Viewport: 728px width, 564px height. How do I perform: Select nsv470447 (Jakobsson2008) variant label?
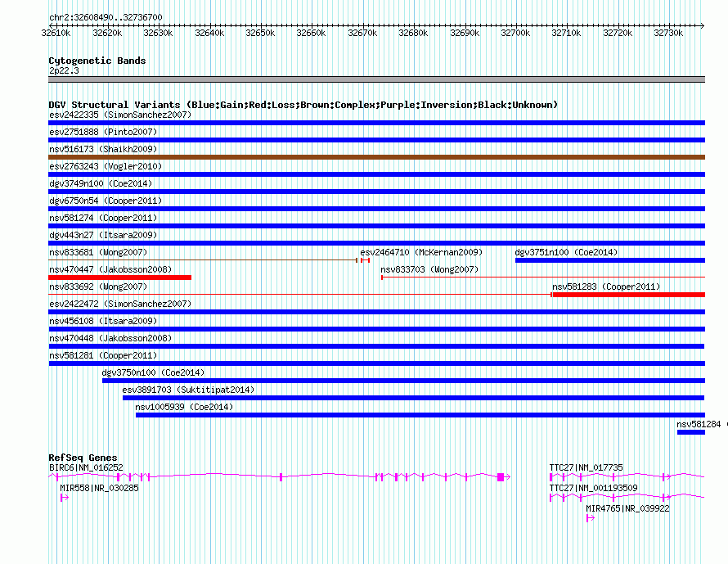pos(110,269)
